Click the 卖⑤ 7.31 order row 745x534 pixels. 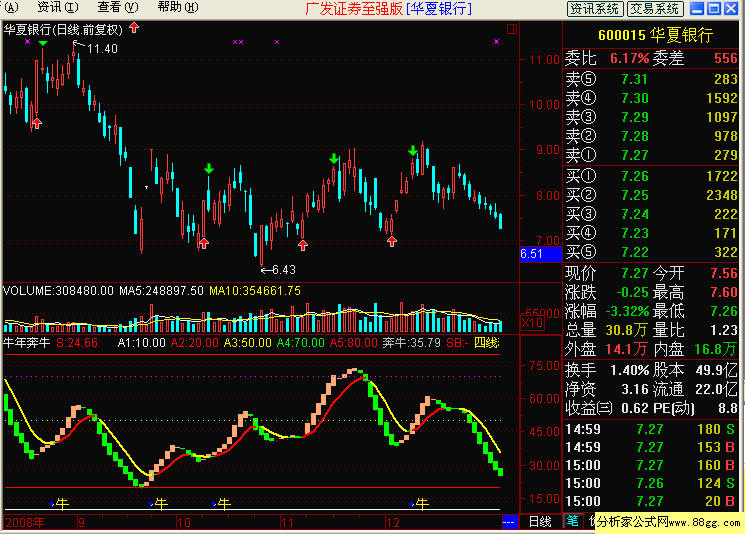click(x=651, y=79)
